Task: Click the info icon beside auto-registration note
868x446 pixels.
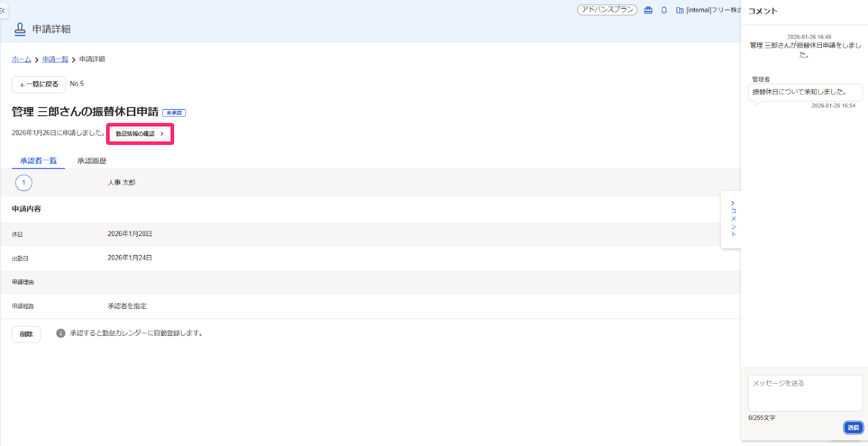Action: pos(61,333)
